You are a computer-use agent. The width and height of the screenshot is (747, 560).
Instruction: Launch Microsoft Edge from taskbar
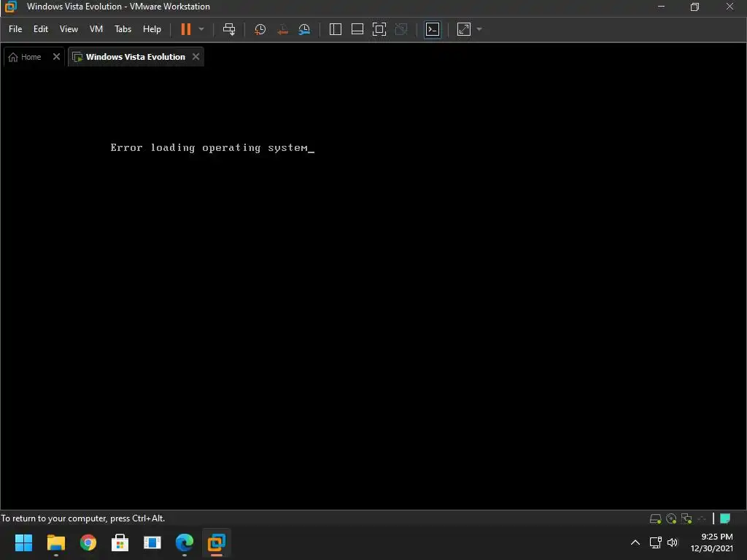185,542
